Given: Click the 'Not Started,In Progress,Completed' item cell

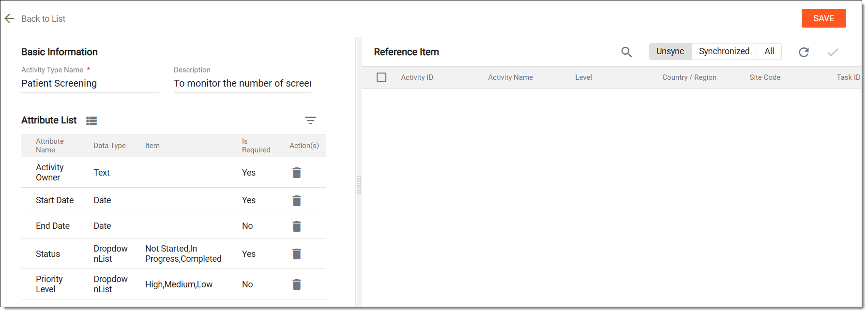Looking at the screenshot, I should point(183,253).
